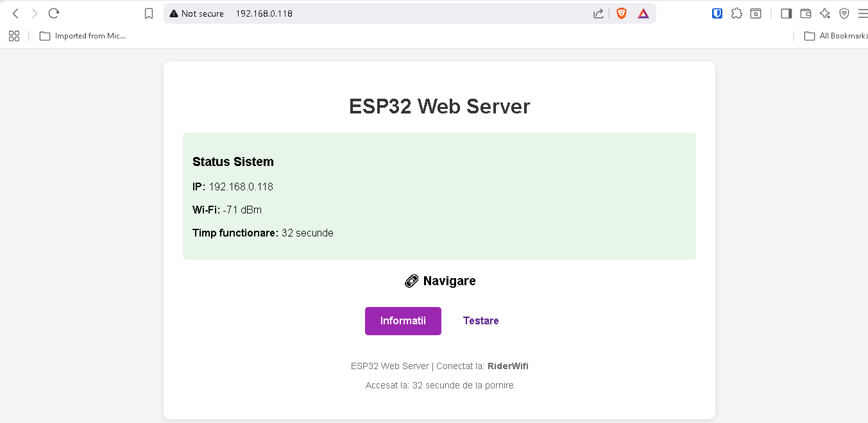868x423 pixels.
Task: Follow the Testare link
Action: coord(481,321)
